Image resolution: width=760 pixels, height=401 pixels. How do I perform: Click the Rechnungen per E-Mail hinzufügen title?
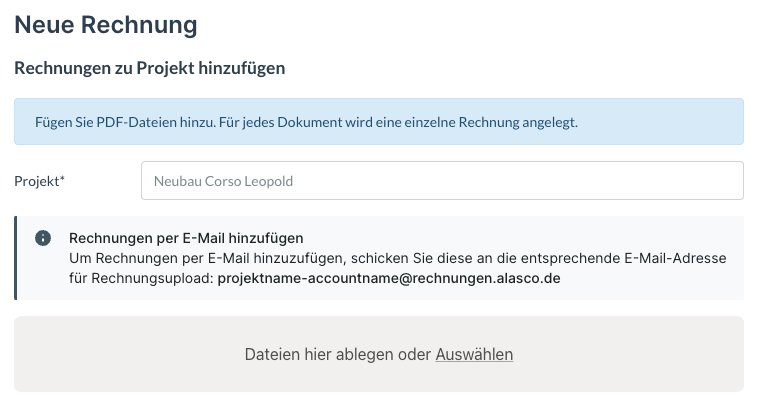(186, 238)
